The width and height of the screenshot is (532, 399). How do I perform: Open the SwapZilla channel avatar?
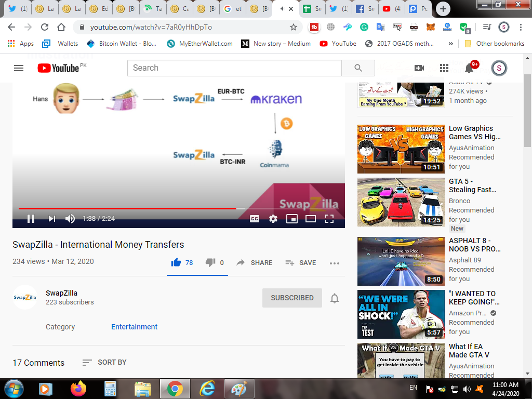click(25, 297)
